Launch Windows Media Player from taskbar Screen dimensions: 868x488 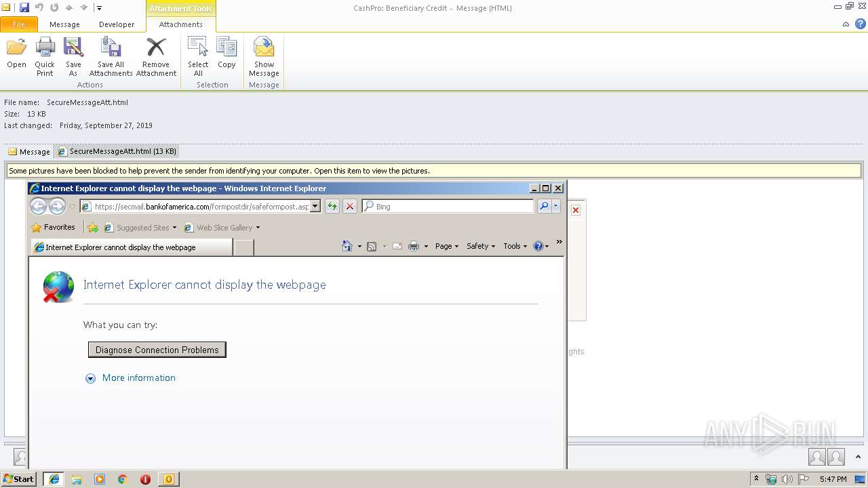[x=100, y=479]
